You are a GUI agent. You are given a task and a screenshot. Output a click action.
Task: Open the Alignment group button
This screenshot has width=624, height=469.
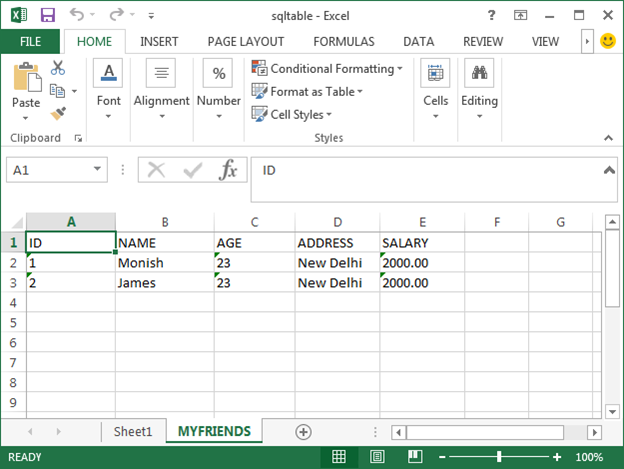pos(161,73)
